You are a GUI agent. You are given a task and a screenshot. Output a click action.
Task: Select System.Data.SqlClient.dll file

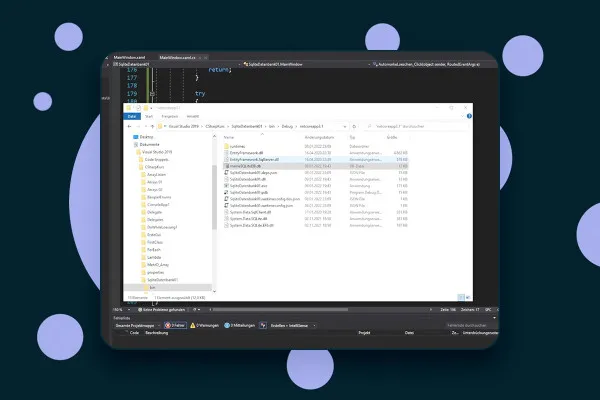click(x=250, y=212)
